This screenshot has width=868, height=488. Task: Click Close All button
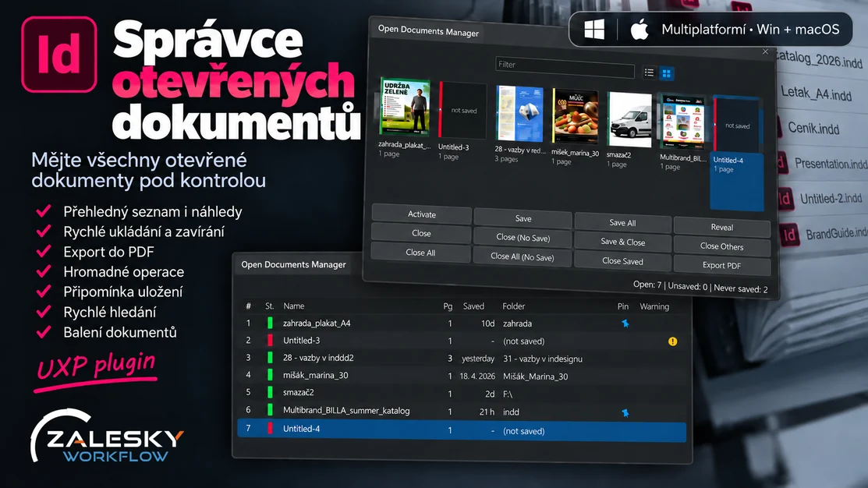[420, 253]
